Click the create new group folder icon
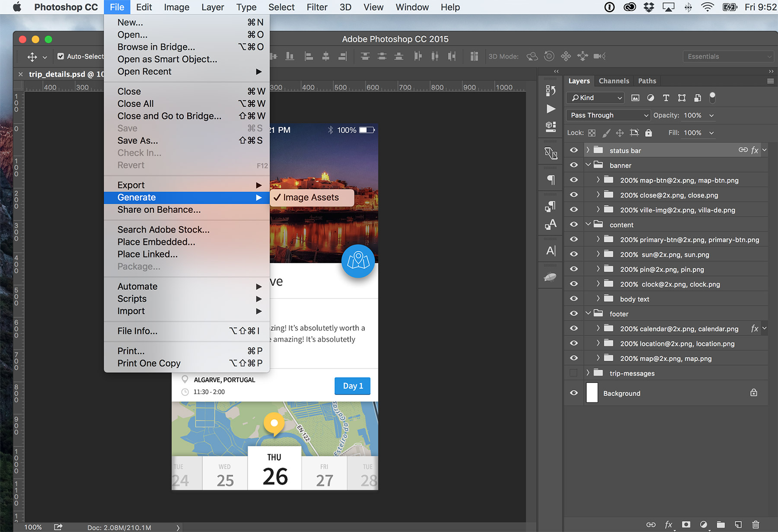 [x=721, y=524]
